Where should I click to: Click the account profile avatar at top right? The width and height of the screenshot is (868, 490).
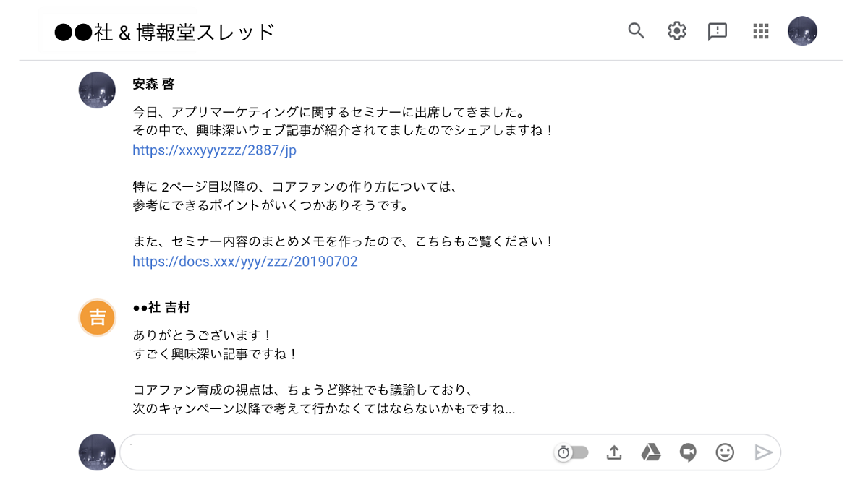[802, 31]
